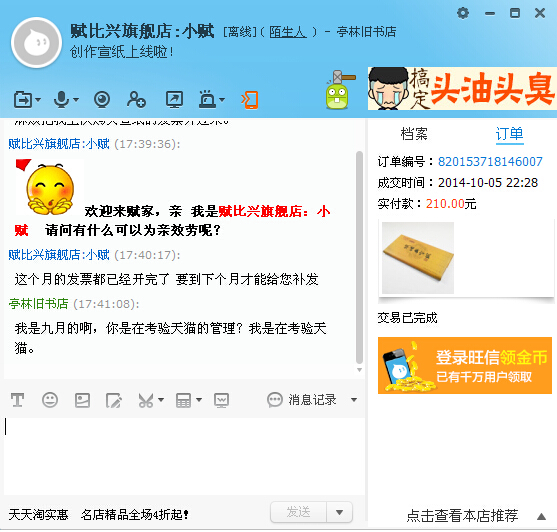Viewport: 557px width, 532px height.
Task: Click the calculator icon
Action: (184, 400)
